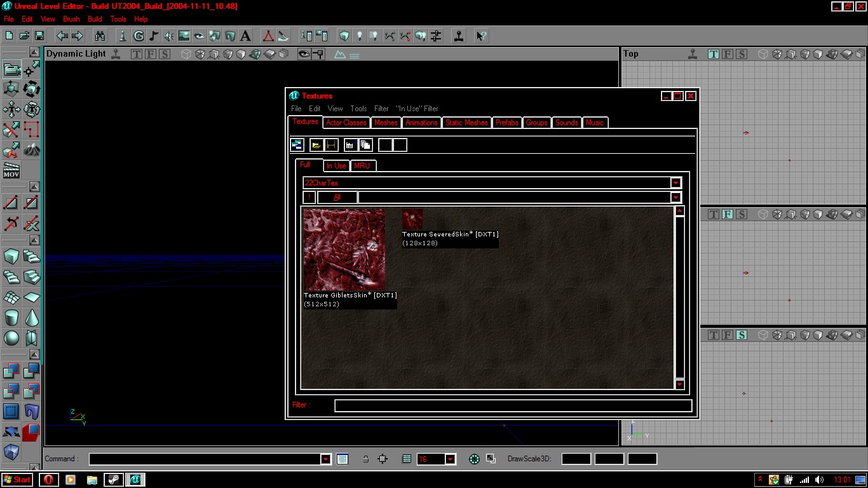Click the Filter text field in Textures
Viewport: 868px width, 488px height.
[x=513, y=405]
